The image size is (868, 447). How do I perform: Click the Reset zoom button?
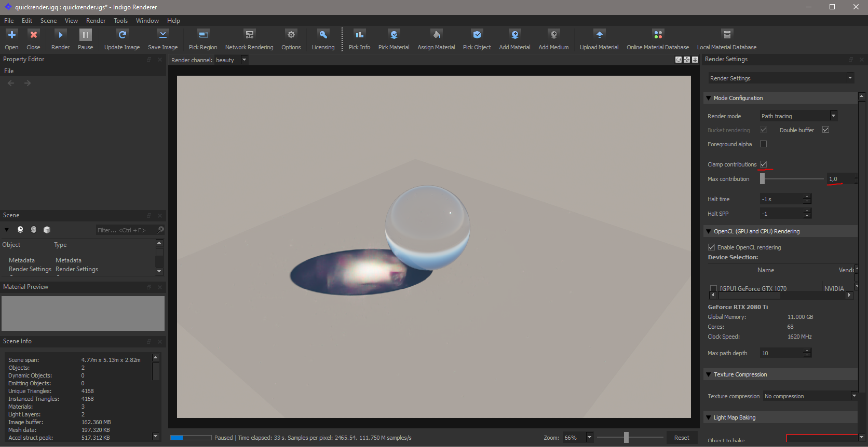pos(681,438)
